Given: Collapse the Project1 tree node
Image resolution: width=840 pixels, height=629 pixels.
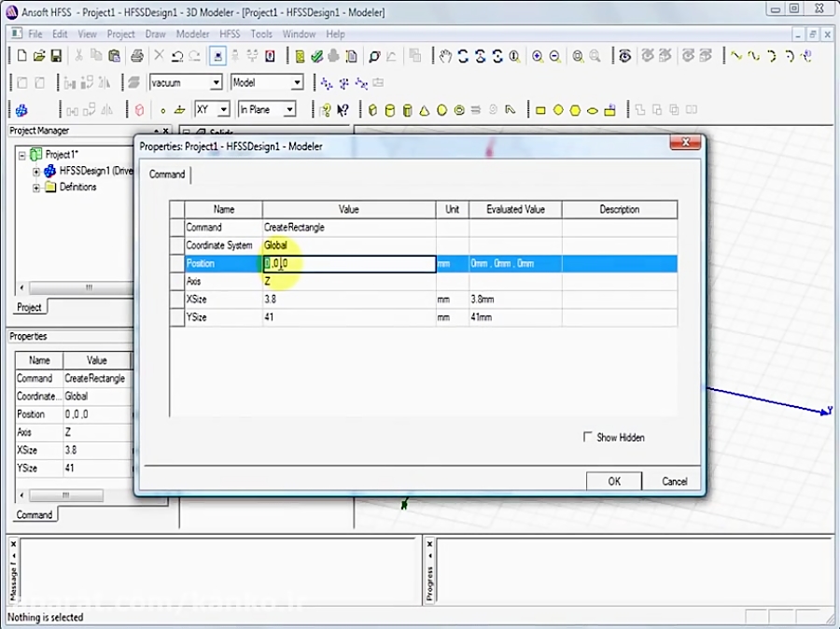Looking at the screenshot, I should point(21,154).
